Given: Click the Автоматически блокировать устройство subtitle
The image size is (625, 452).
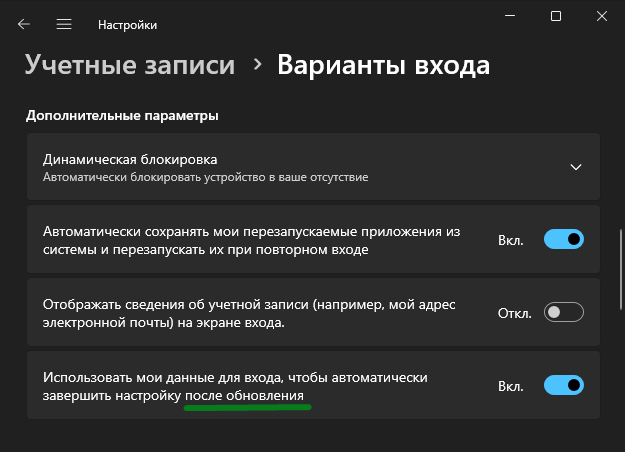Looking at the screenshot, I should coord(205,177).
